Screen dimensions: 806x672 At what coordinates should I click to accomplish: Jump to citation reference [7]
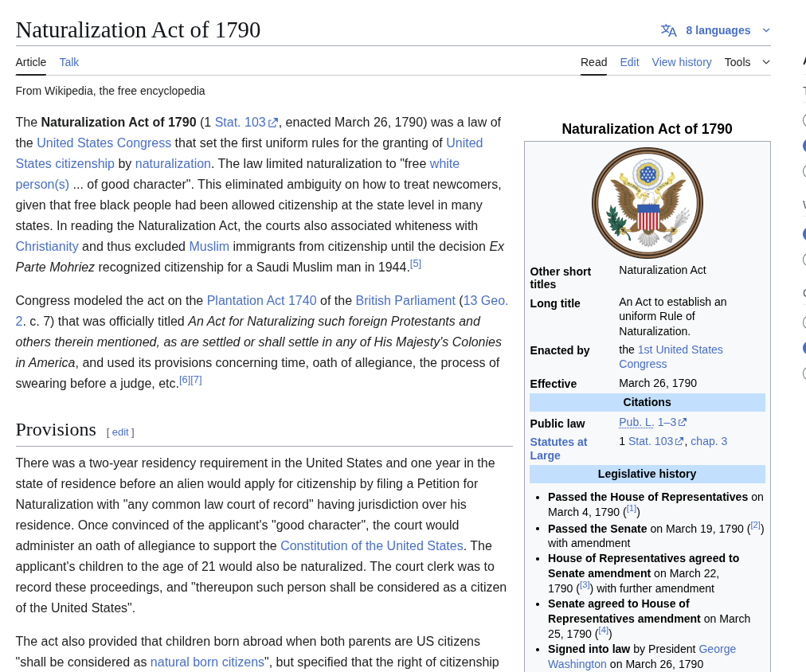coord(197,380)
